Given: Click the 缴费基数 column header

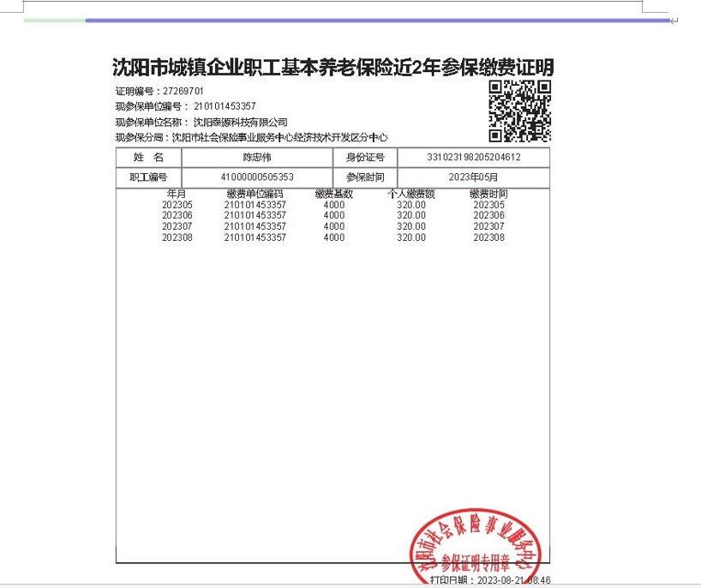Looking at the screenshot, I should [x=334, y=194].
